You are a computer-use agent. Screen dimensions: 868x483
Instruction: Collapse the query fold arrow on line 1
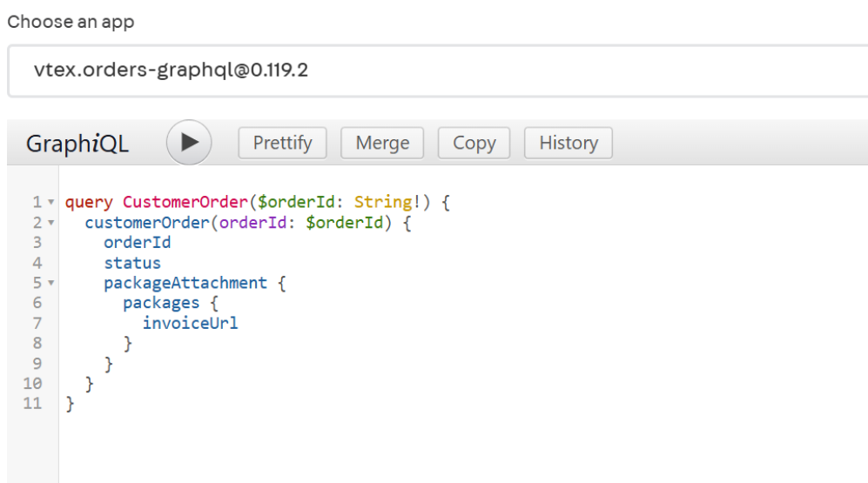pos(50,203)
